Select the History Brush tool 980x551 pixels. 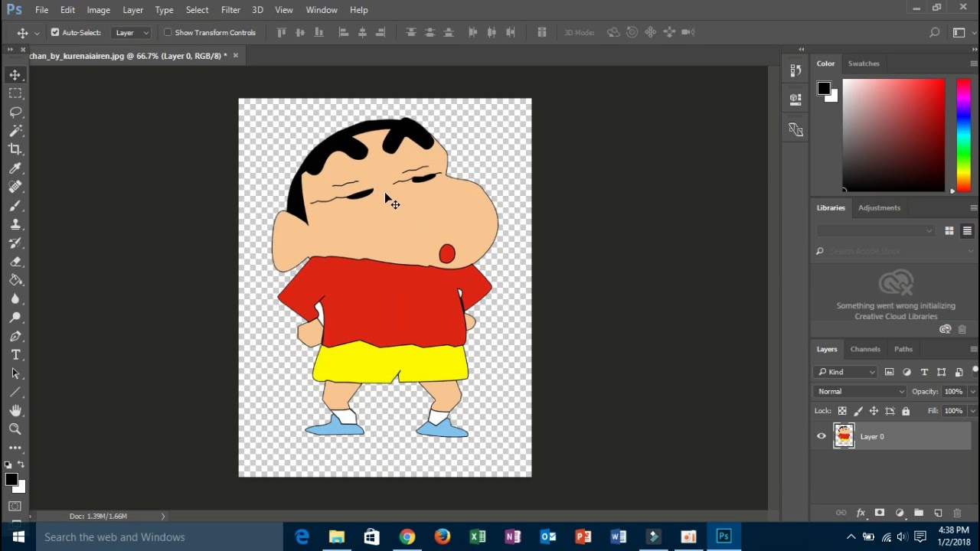pos(15,243)
